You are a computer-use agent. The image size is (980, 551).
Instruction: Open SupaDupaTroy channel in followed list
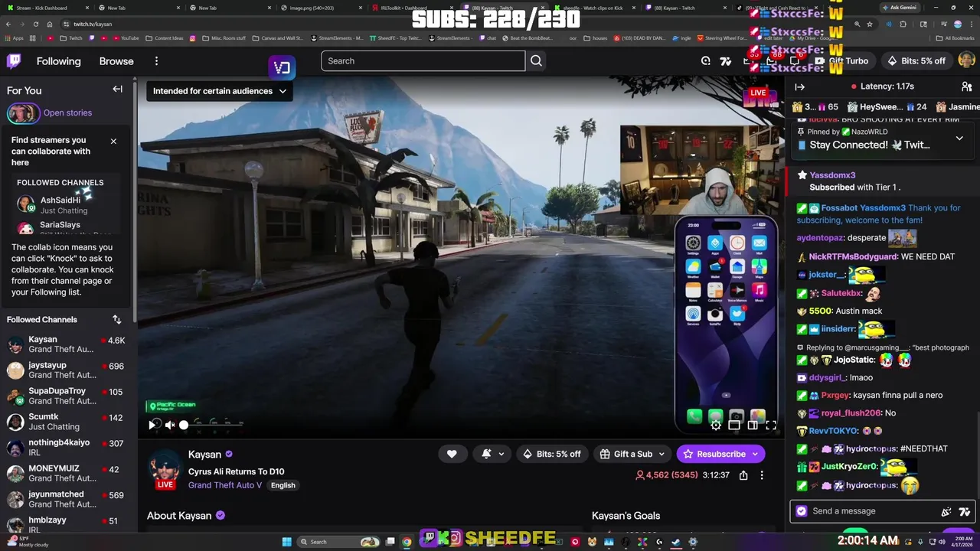(x=65, y=396)
